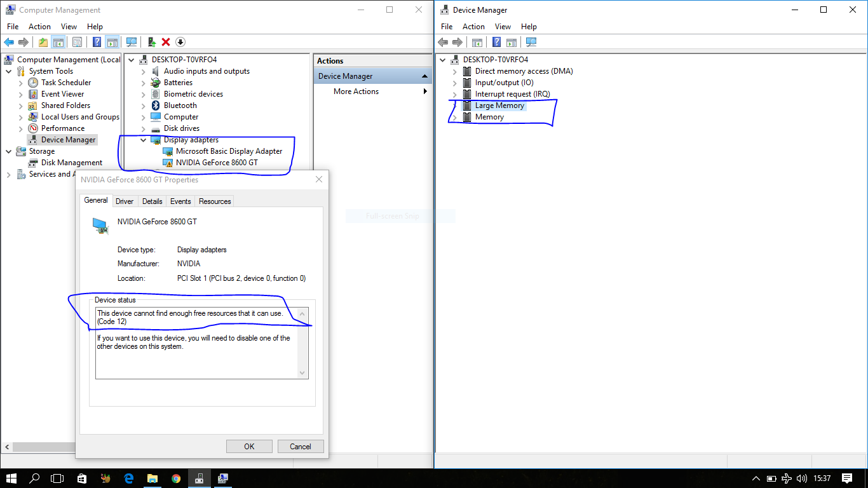Expand Audio inputs and outputs category
This screenshot has height=488, width=868.
click(143, 71)
